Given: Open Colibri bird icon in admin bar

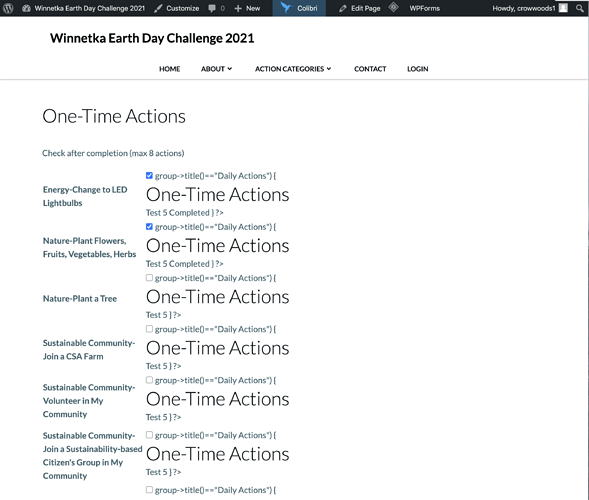Looking at the screenshot, I should pos(286,8).
